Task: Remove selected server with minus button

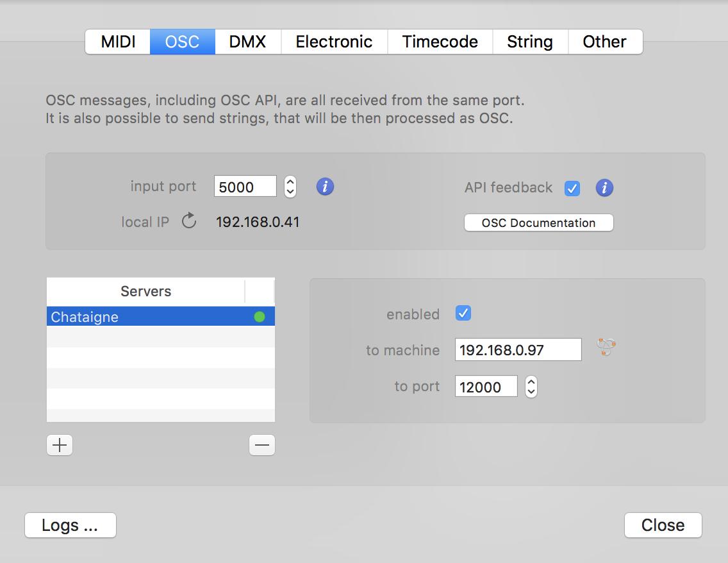Action: (x=261, y=445)
